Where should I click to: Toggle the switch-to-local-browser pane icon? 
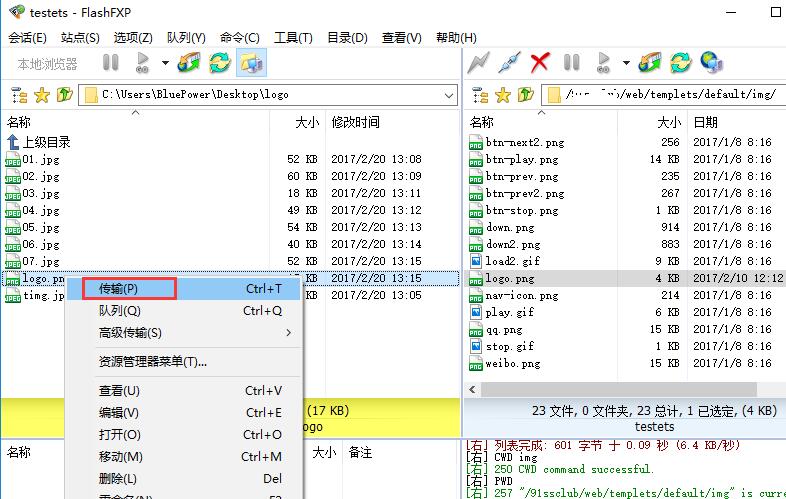click(250, 63)
